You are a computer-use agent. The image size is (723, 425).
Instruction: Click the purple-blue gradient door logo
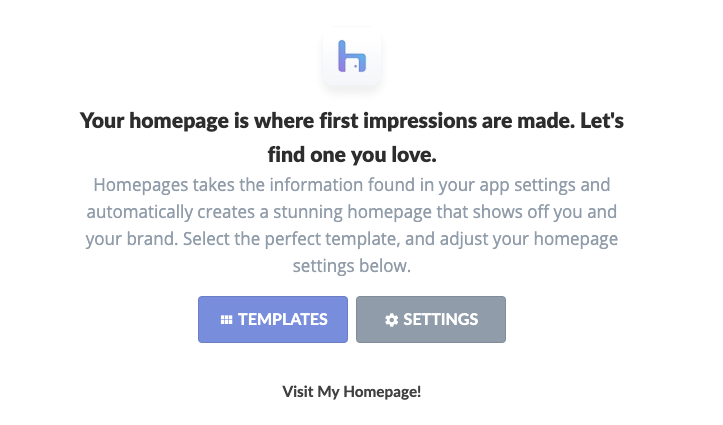352,56
